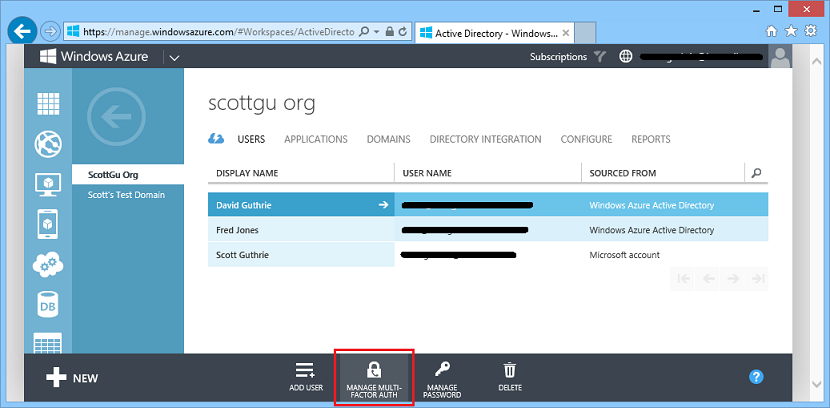This screenshot has height=408, width=830.
Task: Switch to the DIRECTORY INTEGRATION tab
Action: 485,139
